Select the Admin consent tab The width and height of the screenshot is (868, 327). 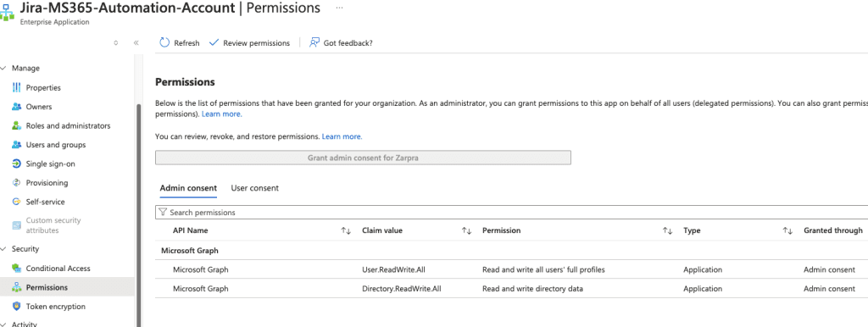click(x=188, y=188)
